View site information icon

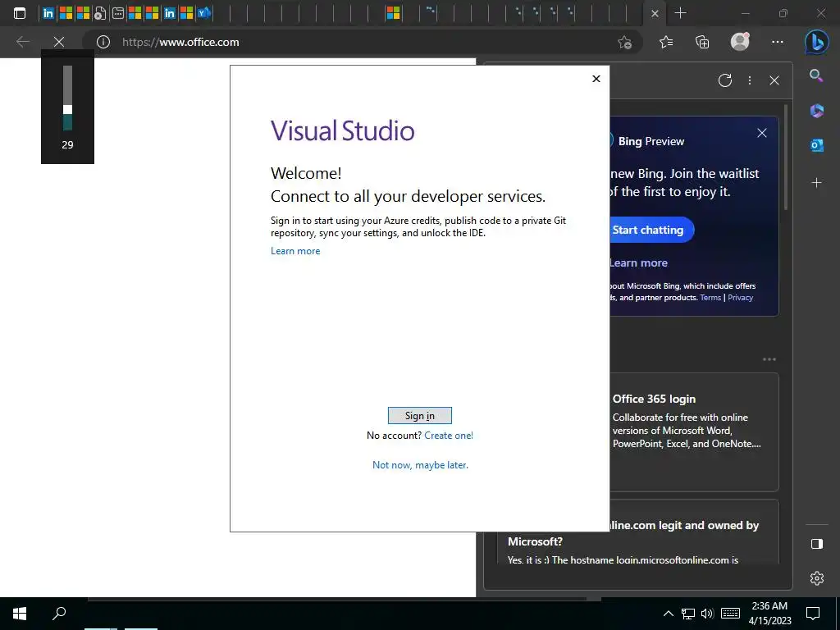coord(103,42)
